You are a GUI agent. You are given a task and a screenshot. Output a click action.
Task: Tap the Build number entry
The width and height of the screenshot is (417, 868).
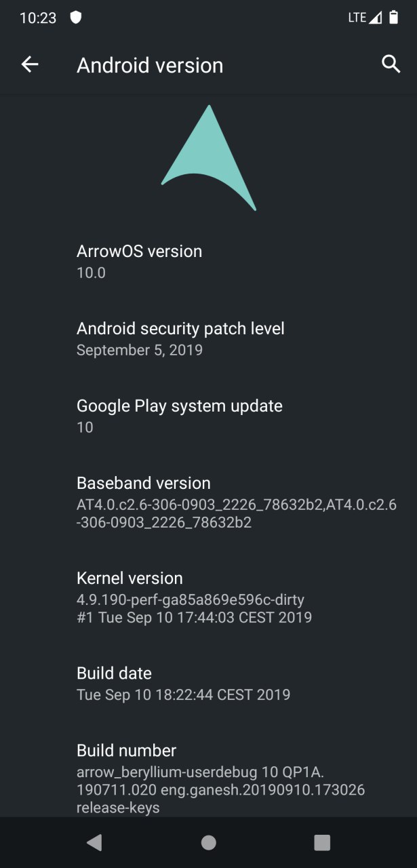[208, 778]
